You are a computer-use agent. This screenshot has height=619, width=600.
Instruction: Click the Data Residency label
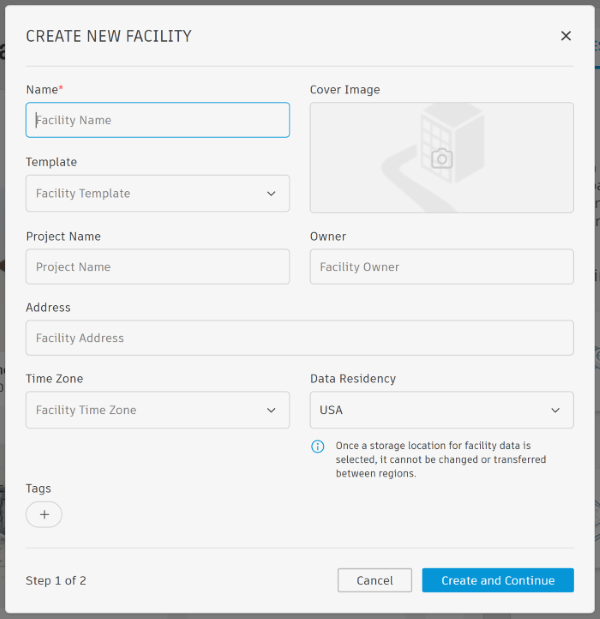pyautogui.click(x=353, y=379)
